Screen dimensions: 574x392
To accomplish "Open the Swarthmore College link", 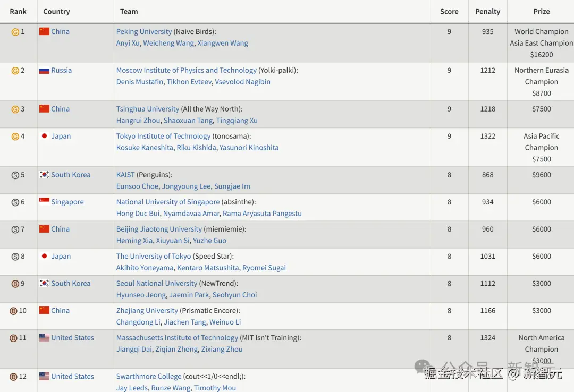I will 149,376.
